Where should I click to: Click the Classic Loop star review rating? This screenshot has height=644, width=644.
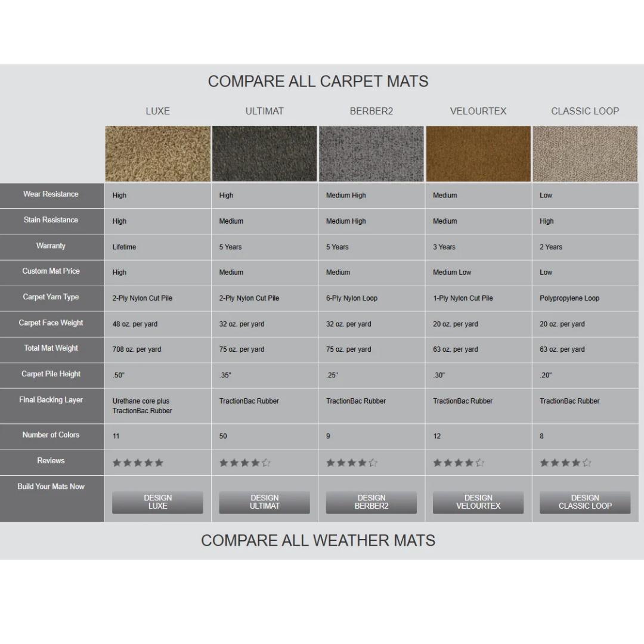pyautogui.click(x=565, y=463)
